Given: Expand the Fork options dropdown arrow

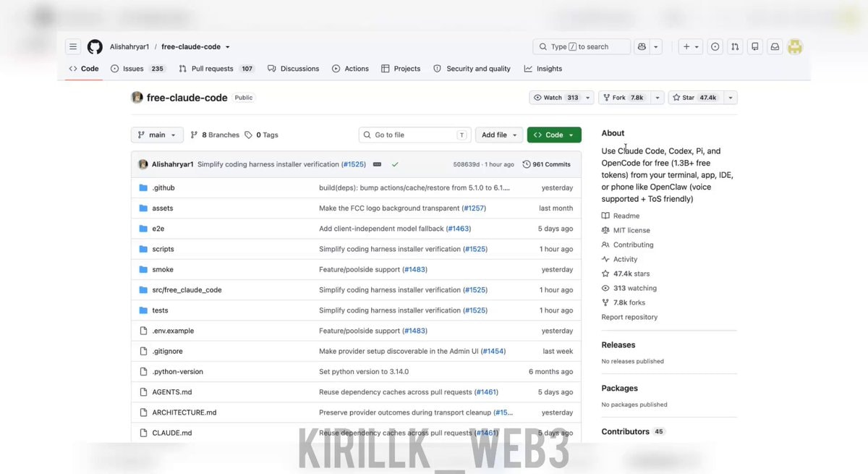Looking at the screenshot, I should coord(658,98).
